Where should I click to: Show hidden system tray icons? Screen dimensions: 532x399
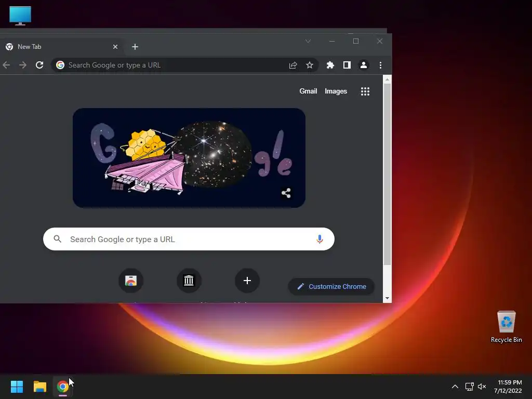pyautogui.click(x=455, y=387)
